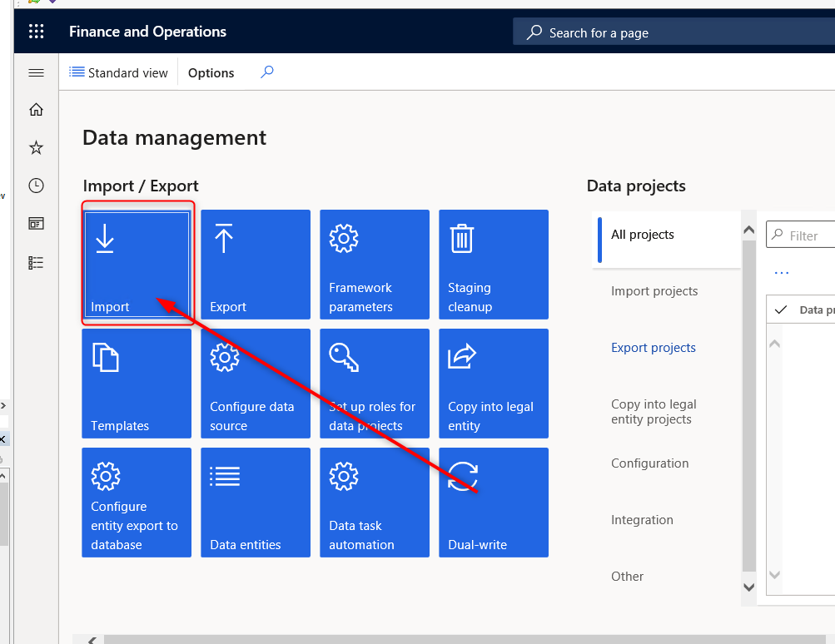Open the Modules list icon in sidebar
This screenshot has width=835, height=644.
point(36,262)
